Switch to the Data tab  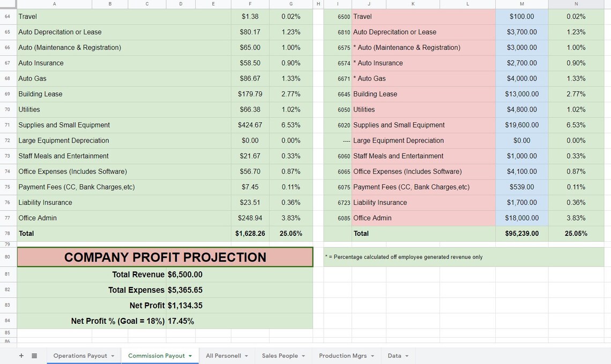click(x=394, y=355)
